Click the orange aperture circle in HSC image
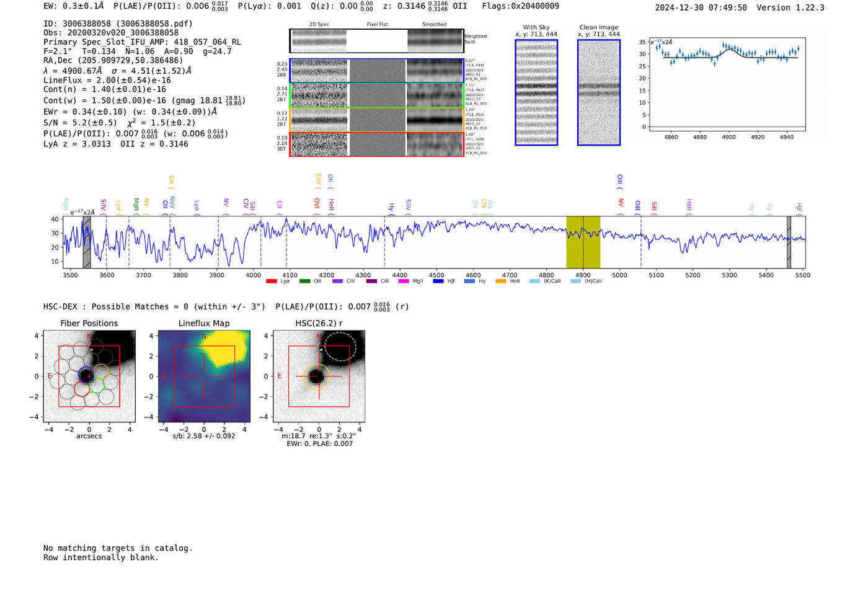This screenshot has height=591, width=868. coord(316,376)
